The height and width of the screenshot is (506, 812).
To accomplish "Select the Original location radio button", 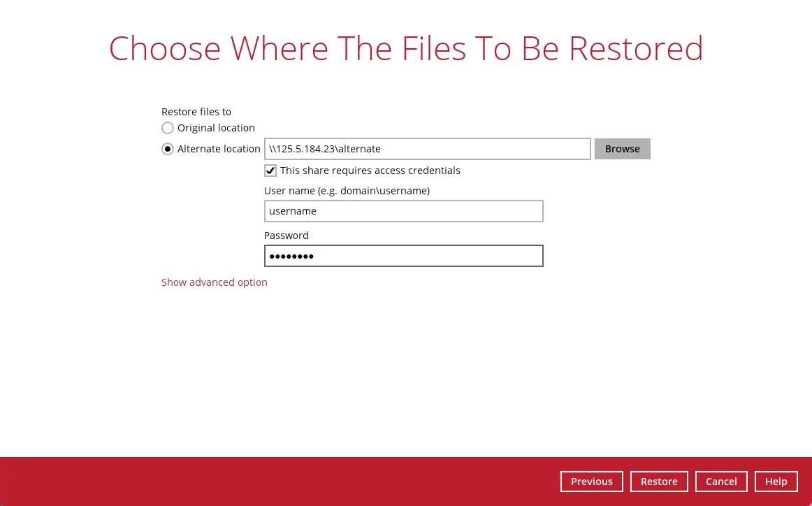I will [x=168, y=128].
